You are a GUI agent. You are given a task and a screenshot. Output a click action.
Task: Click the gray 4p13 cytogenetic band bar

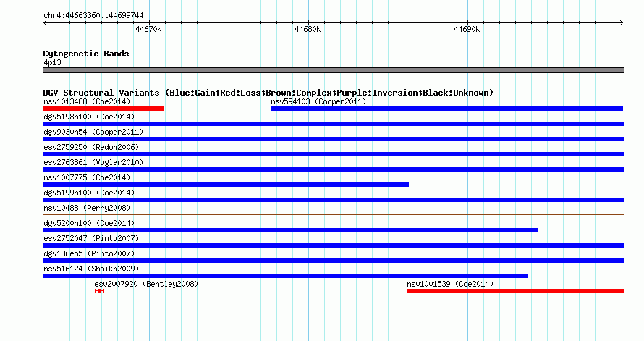click(x=333, y=70)
